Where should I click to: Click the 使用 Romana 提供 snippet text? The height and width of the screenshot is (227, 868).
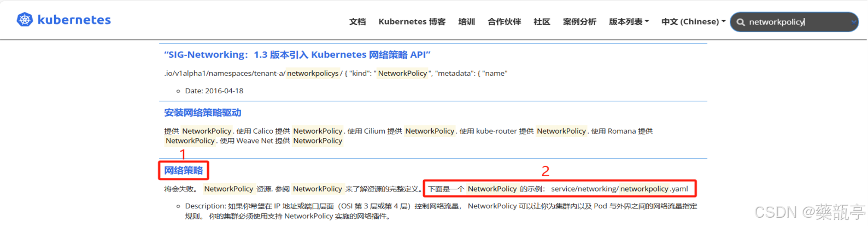pyautogui.click(x=621, y=131)
